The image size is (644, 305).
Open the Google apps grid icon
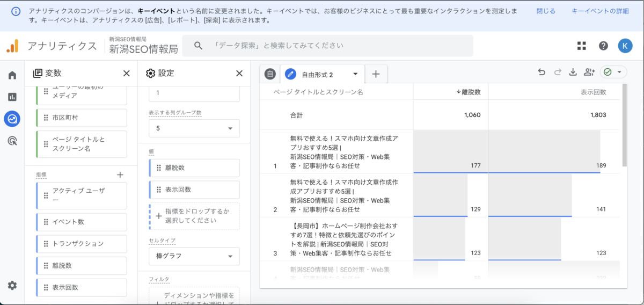point(582,46)
